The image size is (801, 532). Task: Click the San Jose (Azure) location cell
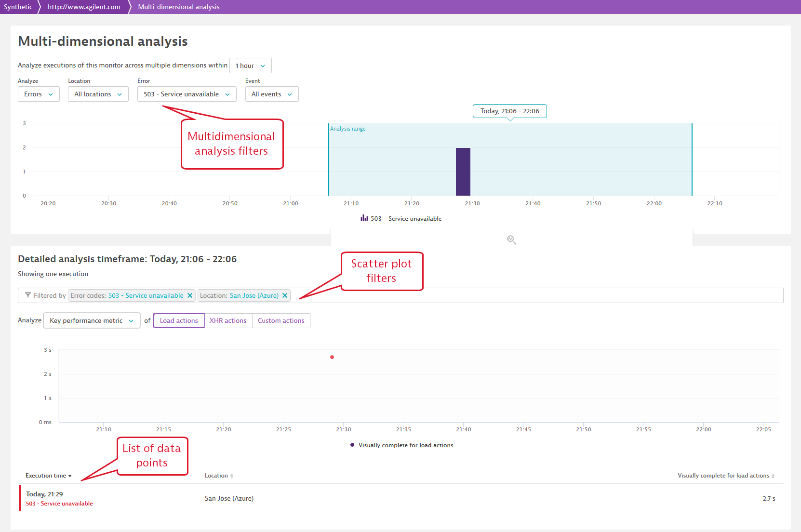[229, 498]
